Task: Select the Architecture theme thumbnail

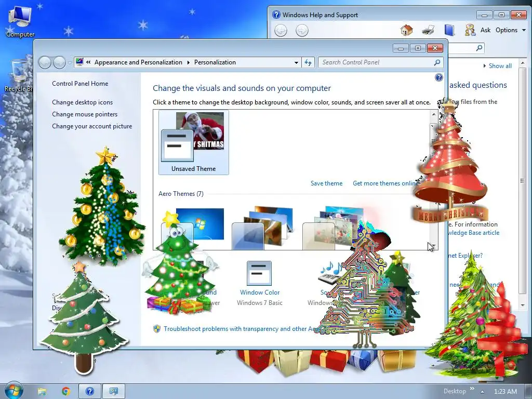Action: point(262,228)
